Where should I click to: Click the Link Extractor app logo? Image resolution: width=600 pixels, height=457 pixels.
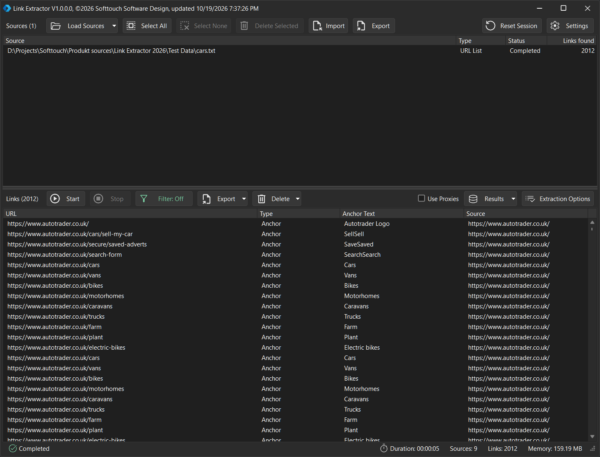pyautogui.click(x=7, y=8)
